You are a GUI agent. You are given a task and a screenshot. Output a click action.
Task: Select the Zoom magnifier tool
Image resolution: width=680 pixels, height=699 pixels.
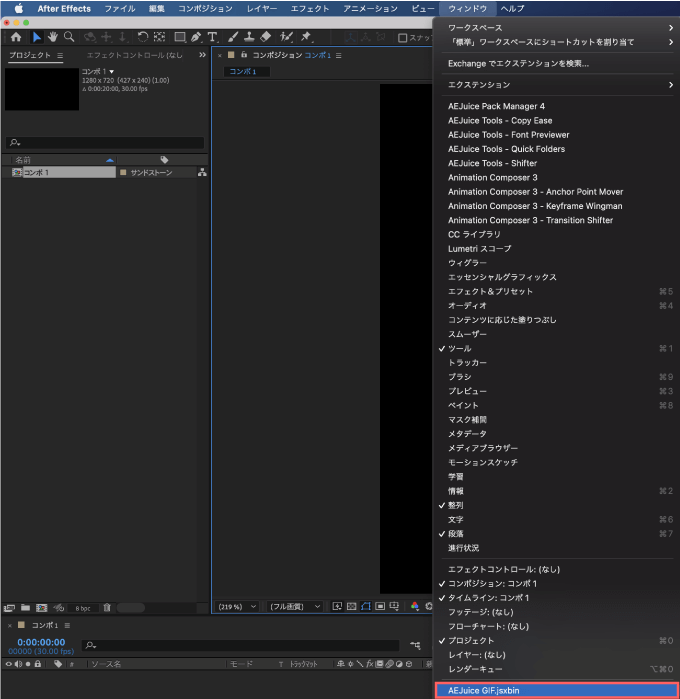point(69,37)
